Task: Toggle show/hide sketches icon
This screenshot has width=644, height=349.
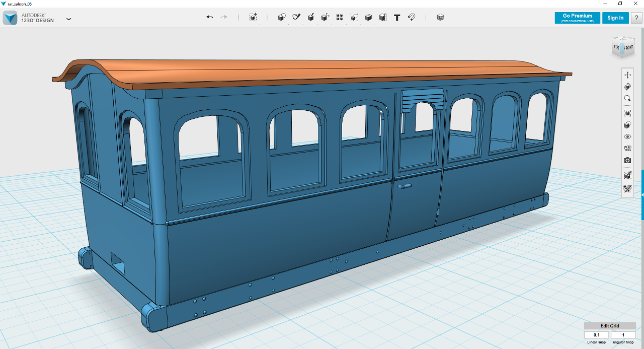Action: [627, 189]
